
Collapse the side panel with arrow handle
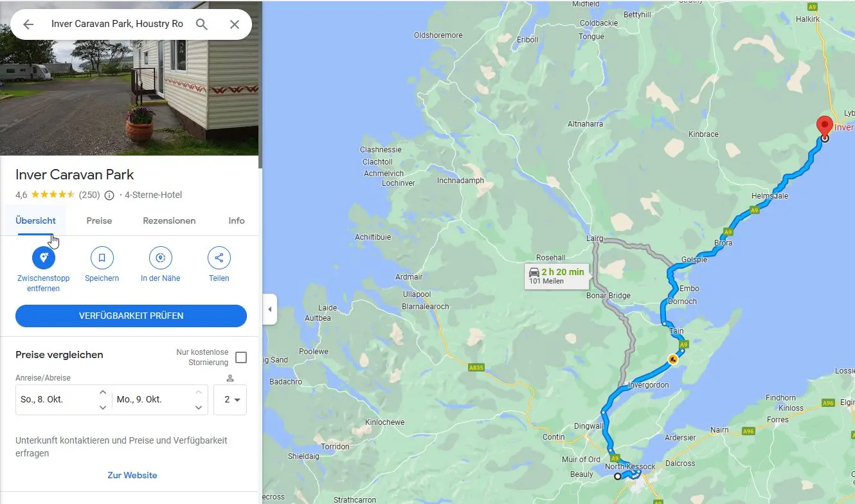pos(270,309)
